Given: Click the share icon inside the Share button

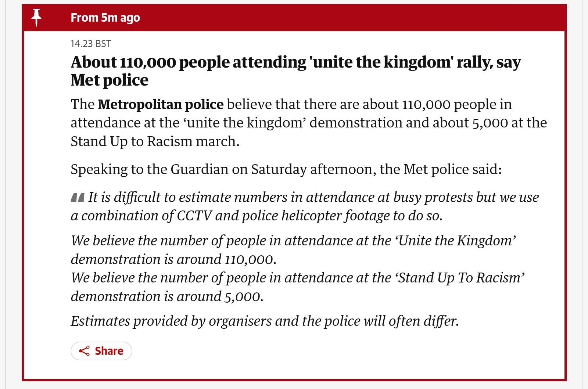Looking at the screenshot, I should (x=84, y=351).
